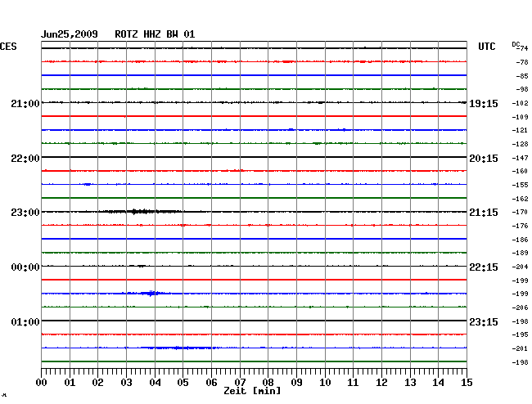
Task: Select minute label 05 on the axis
Action: pos(183,383)
